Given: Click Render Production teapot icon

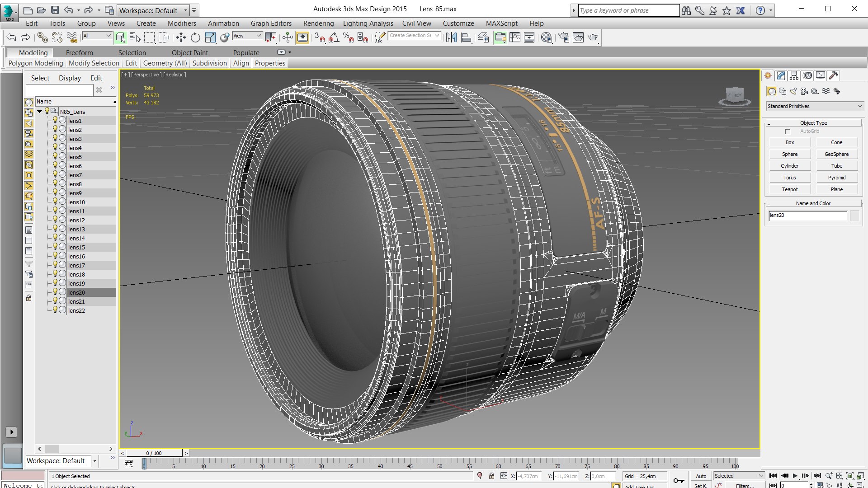Looking at the screenshot, I should click(593, 38).
